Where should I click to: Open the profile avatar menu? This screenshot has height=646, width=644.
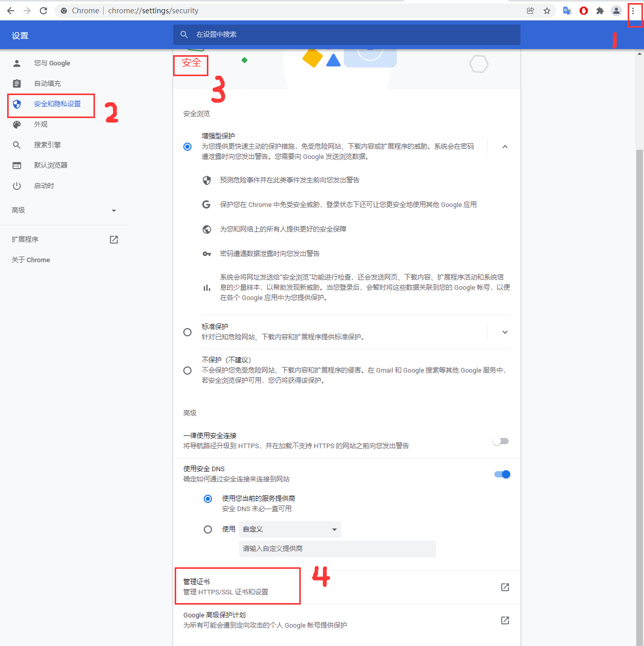(616, 11)
